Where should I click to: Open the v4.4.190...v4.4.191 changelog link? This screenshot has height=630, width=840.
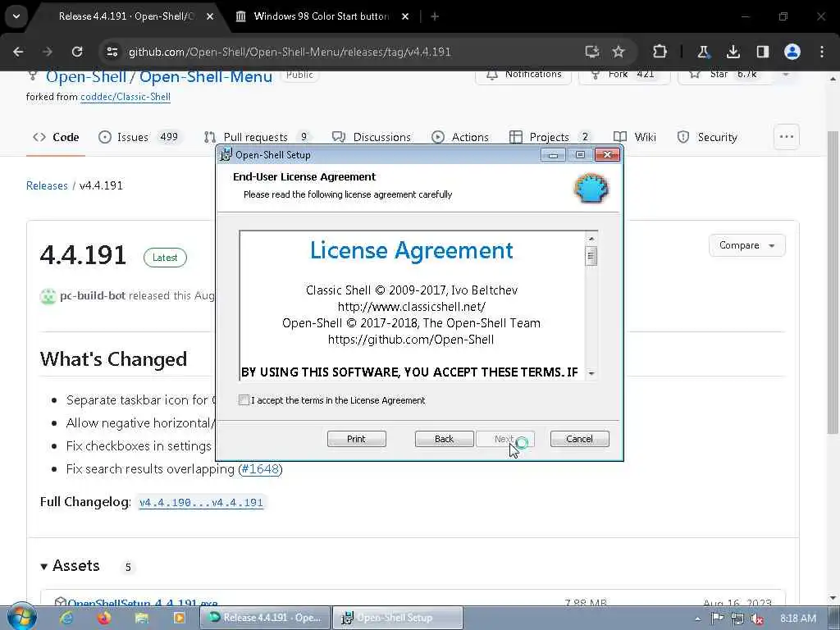(202, 503)
